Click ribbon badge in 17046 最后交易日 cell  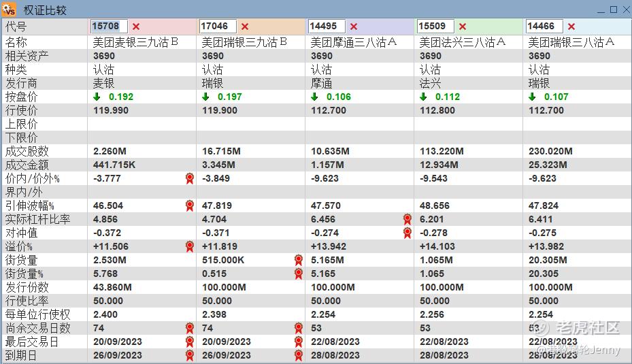(298, 342)
